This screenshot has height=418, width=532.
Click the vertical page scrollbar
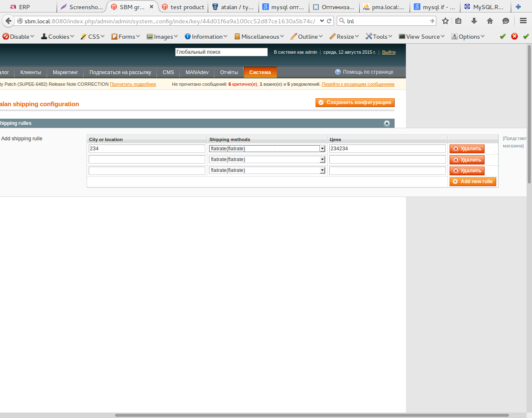[529, 114]
